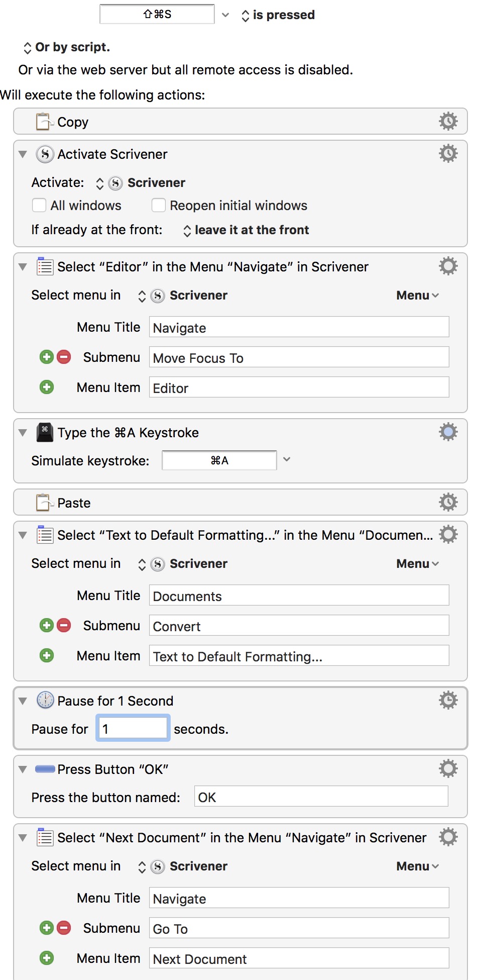Open gear menu for Activate Scrivener action
This screenshot has height=980, width=477.
click(448, 154)
